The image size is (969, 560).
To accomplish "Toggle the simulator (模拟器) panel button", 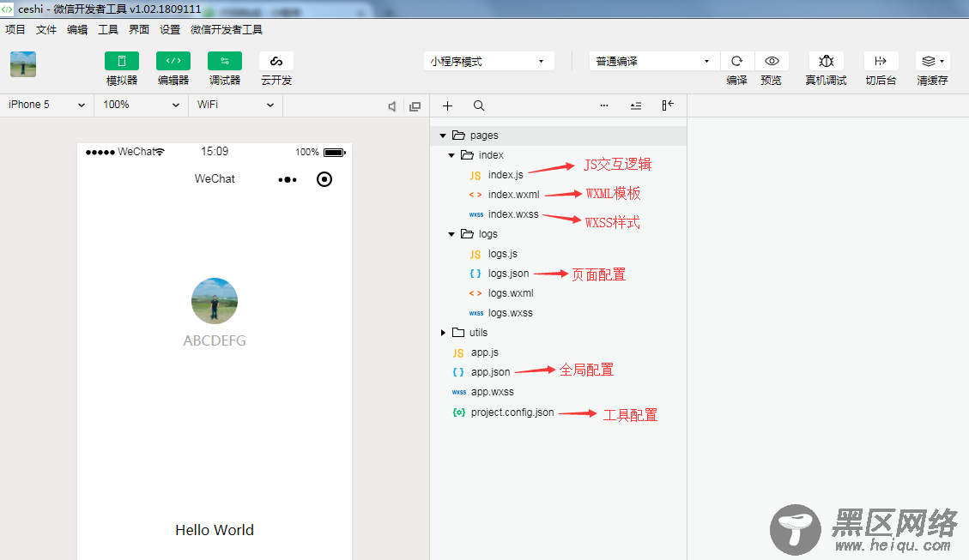I will pos(122,61).
